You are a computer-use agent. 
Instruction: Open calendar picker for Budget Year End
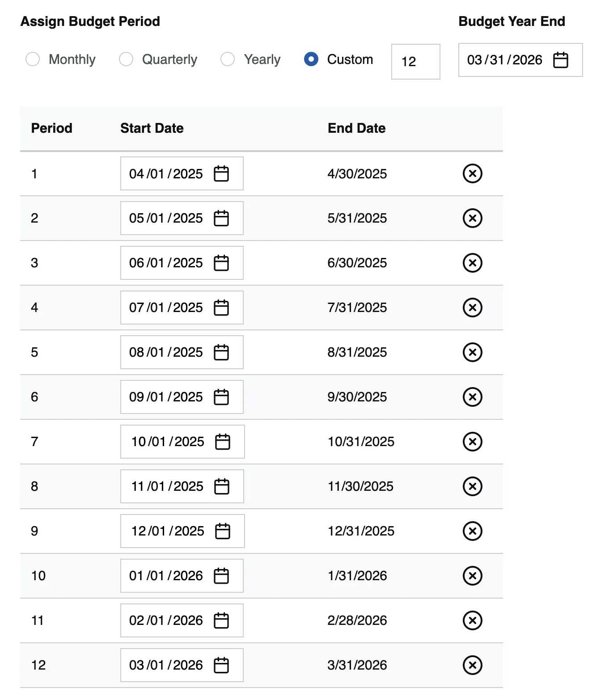tap(561, 60)
